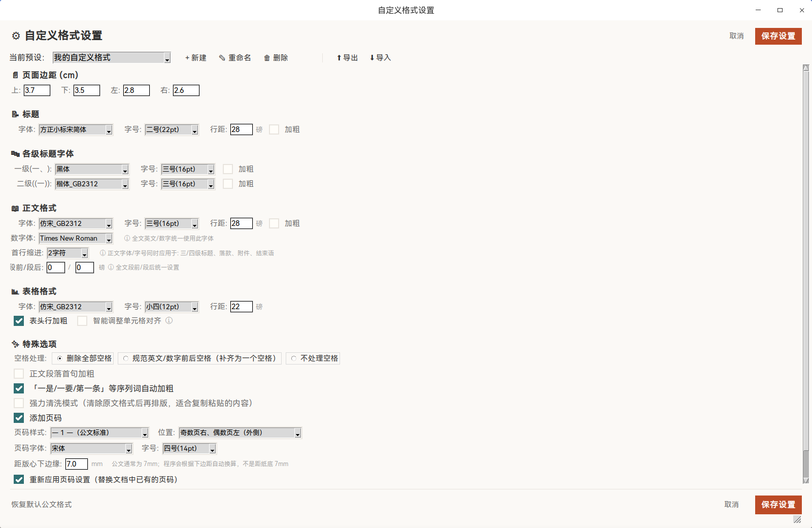Image resolution: width=812 pixels, height=528 pixels.
Task: Click top 保存设置 button
Action: pos(779,36)
